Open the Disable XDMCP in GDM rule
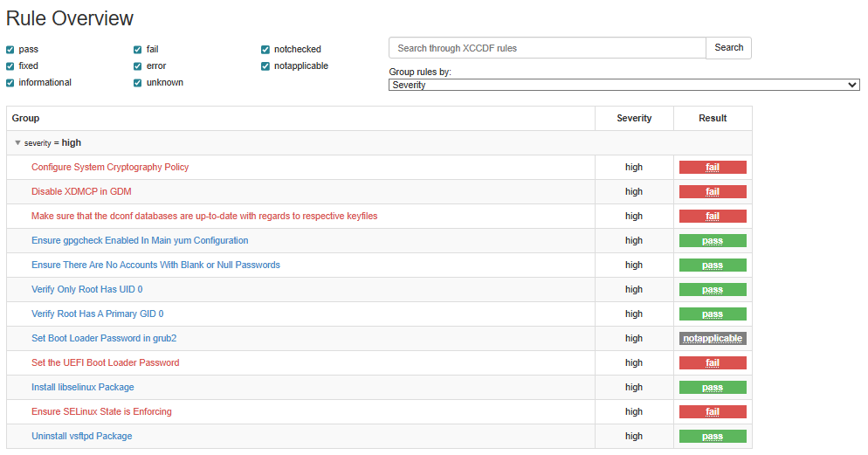Image resolution: width=868 pixels, height=455 pixels. 81,192
